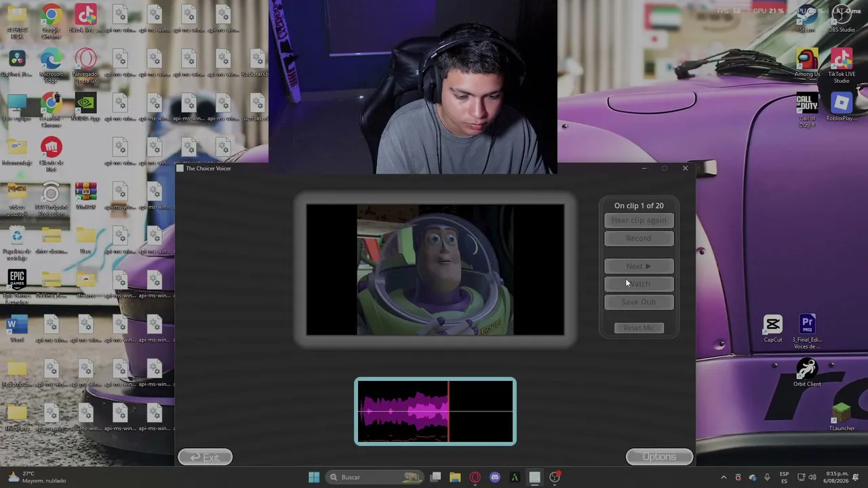Viewport: 868px width, 488px height.
Task: Open the Windows Start menu
Action: 313,477
